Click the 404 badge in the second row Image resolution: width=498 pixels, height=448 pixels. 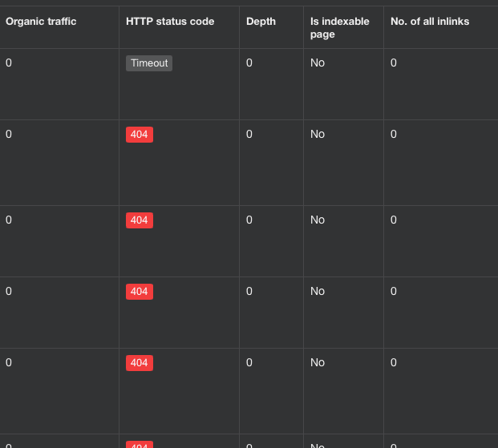click(x=139, y=135)
